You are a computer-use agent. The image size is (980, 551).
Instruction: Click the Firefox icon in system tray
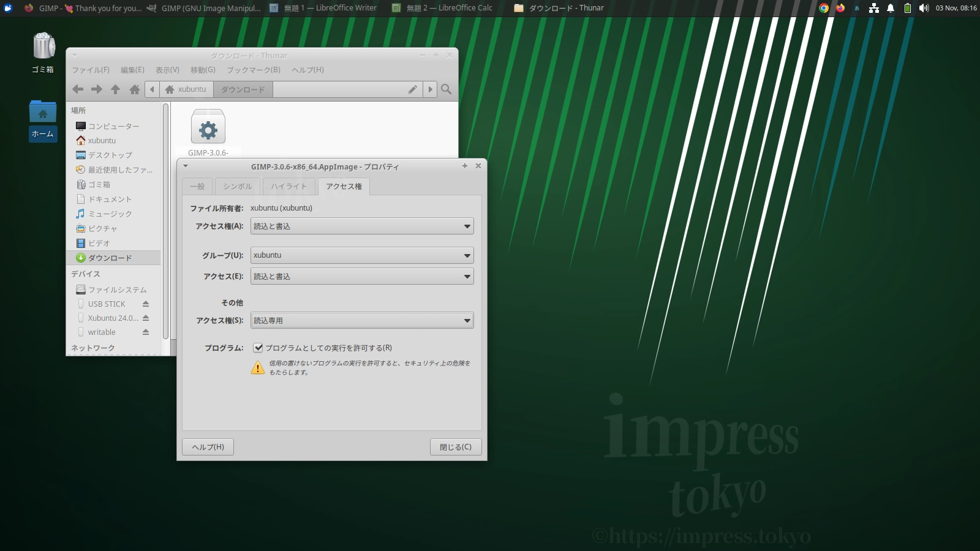(x=840, y=8)
